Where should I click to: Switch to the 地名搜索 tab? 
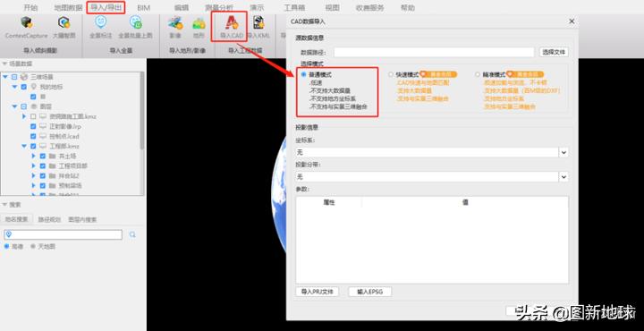click(x=16, y=219)
